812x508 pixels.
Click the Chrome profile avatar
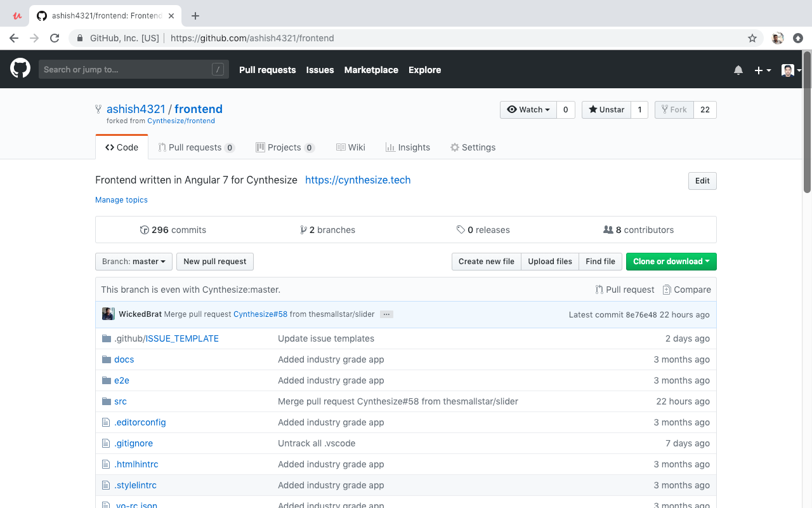click(778, 38)
